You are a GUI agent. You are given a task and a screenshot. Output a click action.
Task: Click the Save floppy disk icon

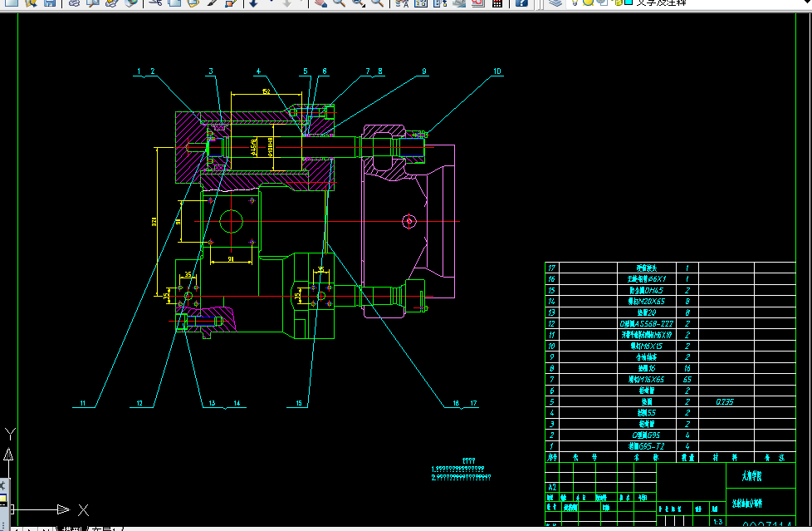50,2
